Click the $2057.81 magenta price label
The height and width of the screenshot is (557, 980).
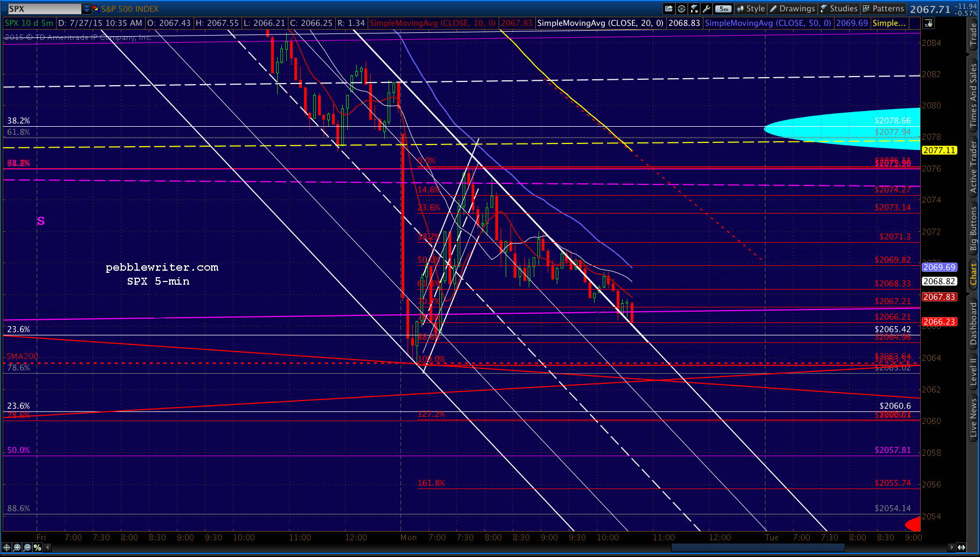pyautogui.click(x=893, y=450)
